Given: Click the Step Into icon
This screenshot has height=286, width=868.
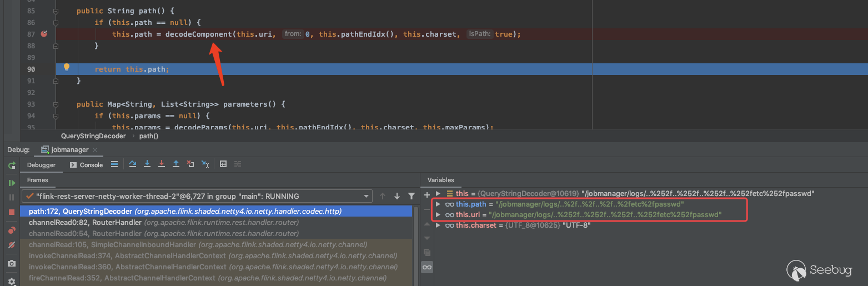Looking at the screenshot, I should click(147, 164).
